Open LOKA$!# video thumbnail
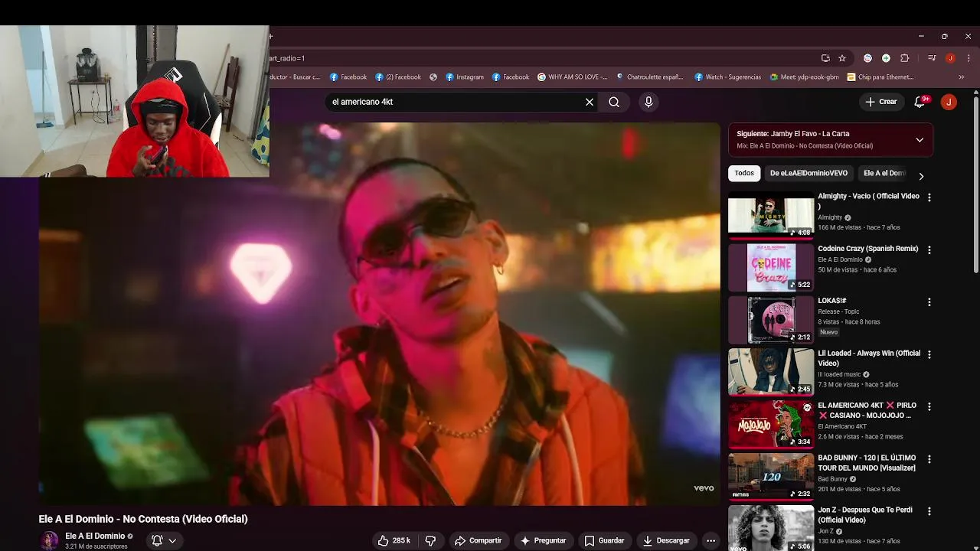 pos(771,319)
